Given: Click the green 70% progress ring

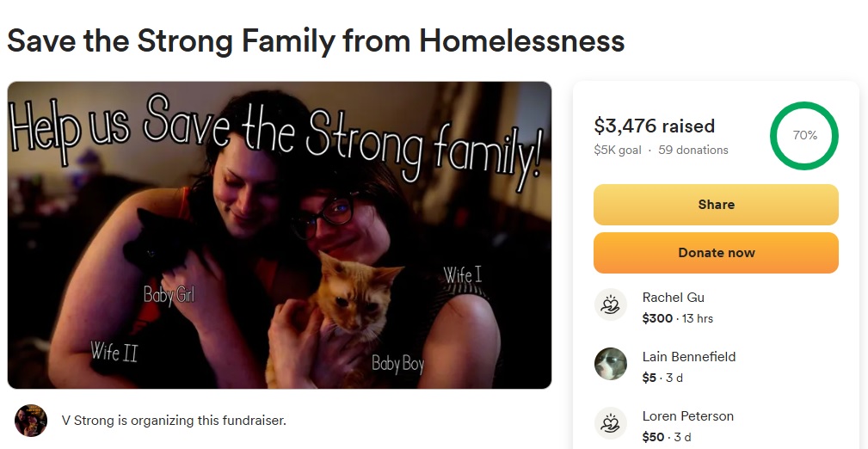Looking at the screenshot, I should pyautogui.click(x=804, y=136).
